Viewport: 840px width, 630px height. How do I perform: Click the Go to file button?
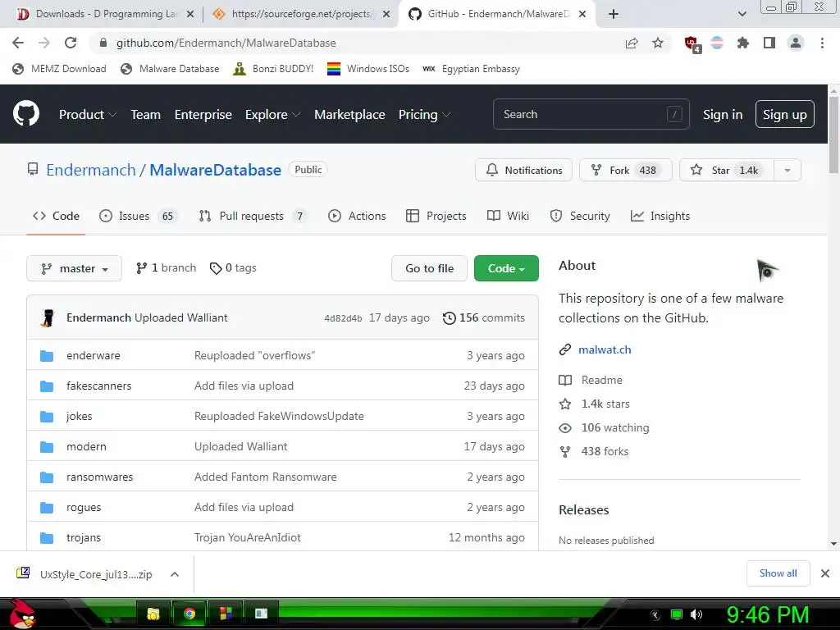429,268
